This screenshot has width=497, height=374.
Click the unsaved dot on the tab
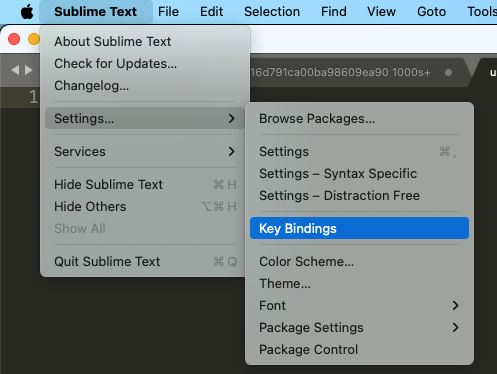448,72
